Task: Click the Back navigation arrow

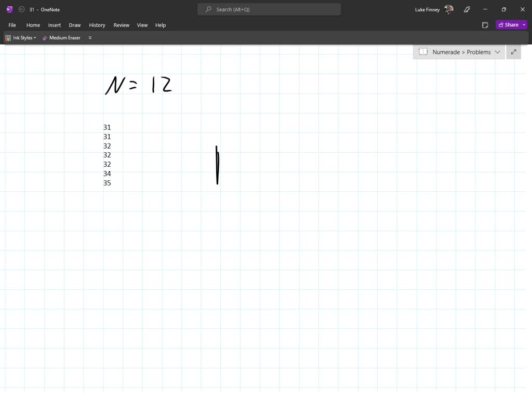Action: pyautogui.click(x=21, y=9)
